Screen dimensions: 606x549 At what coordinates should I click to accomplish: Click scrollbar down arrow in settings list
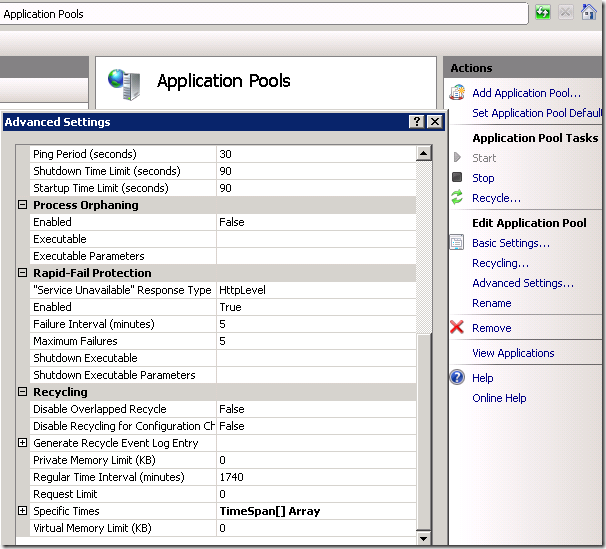point(424,538)
